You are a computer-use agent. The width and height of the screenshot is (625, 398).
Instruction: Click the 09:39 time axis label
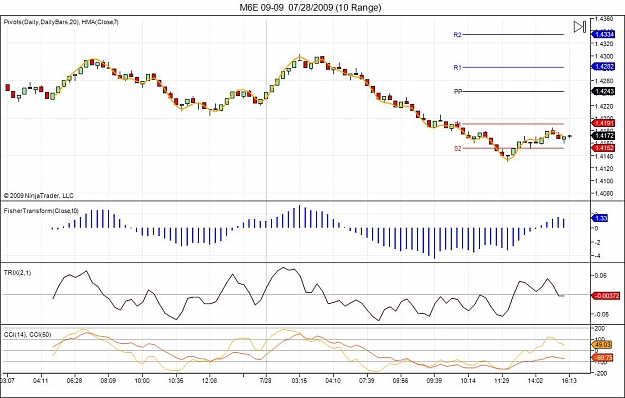click(x=434, y=380)
